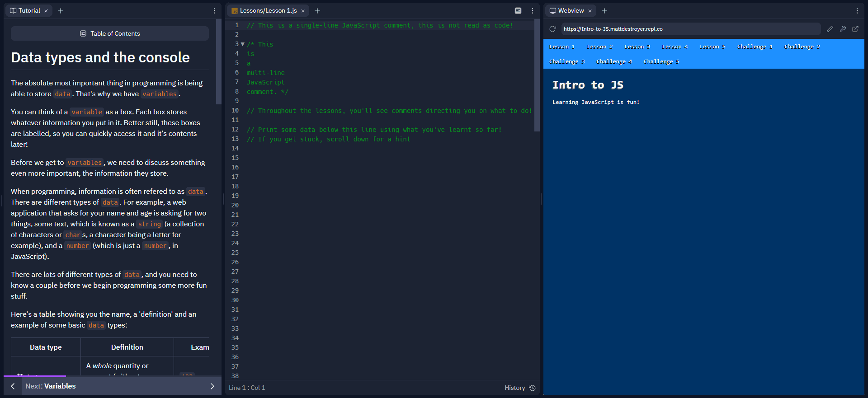Open the editor pane three-dot menu
This screenshot has height=398, width=868.
pos(533,11)
